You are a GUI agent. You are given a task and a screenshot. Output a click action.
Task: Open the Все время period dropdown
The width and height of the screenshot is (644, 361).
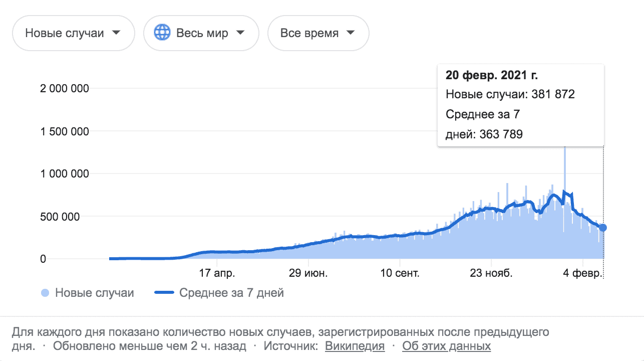tap(318, 33)
